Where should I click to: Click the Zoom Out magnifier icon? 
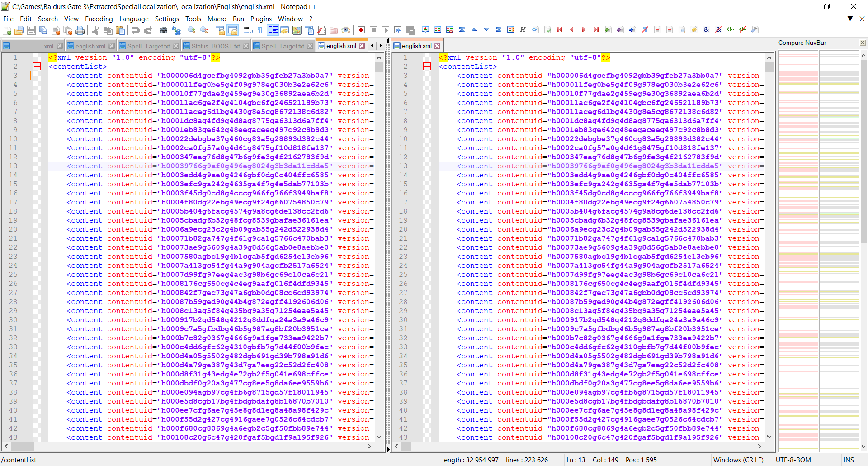point(204,30)
